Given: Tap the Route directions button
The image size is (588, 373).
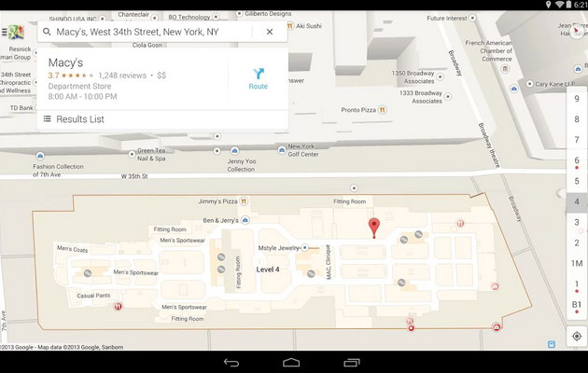Looking at the screenshot, I should point(258,78).
